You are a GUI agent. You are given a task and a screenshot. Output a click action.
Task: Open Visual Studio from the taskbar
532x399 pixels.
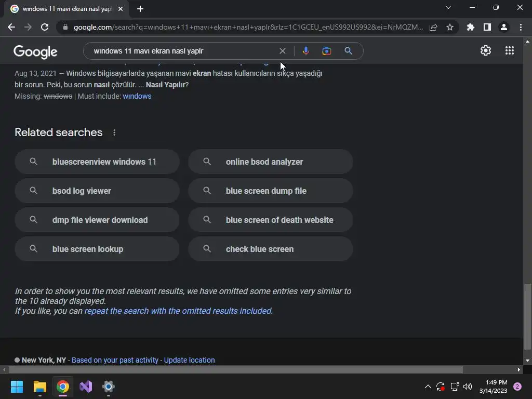point(86,387)
